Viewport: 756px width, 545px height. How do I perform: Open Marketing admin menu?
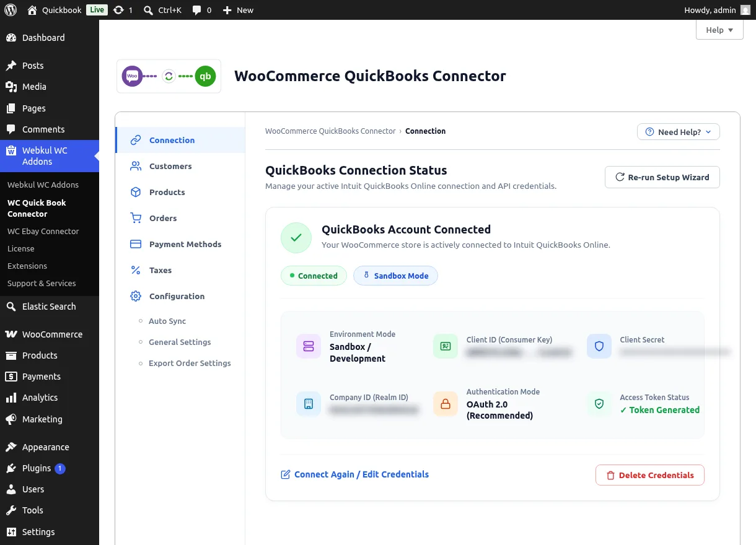click(x=50, y=419)
